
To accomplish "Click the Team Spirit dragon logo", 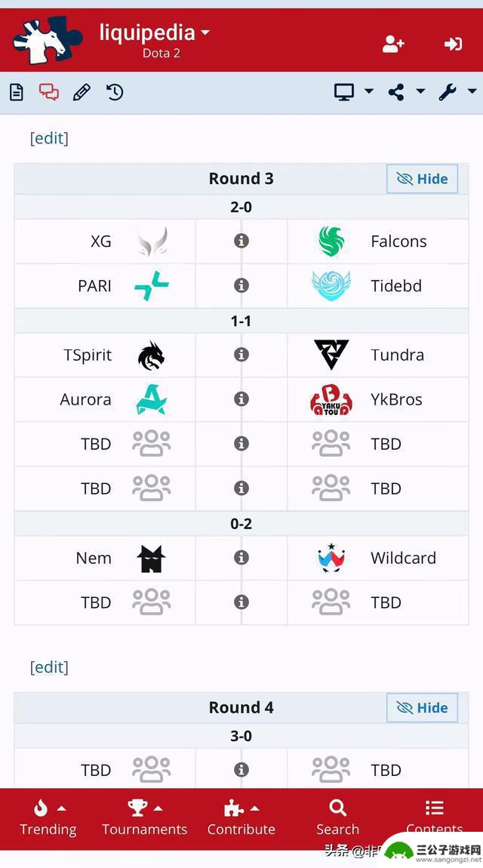I will point(151,355).
